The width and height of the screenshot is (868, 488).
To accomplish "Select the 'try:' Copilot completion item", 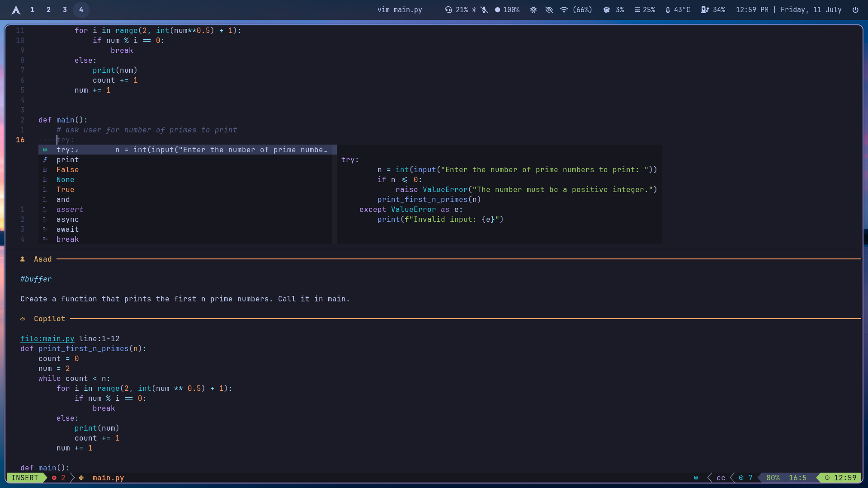I will point(187,150).
